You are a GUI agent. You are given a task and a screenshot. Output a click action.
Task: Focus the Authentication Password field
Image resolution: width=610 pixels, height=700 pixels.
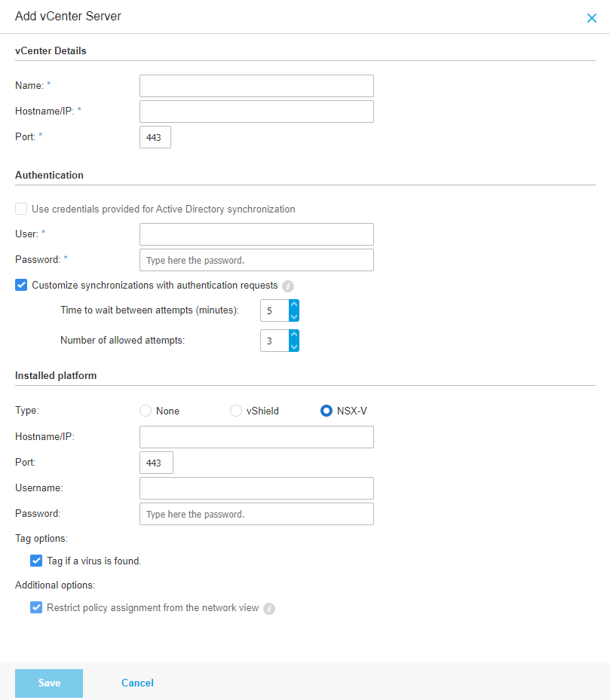click(256, 260)
